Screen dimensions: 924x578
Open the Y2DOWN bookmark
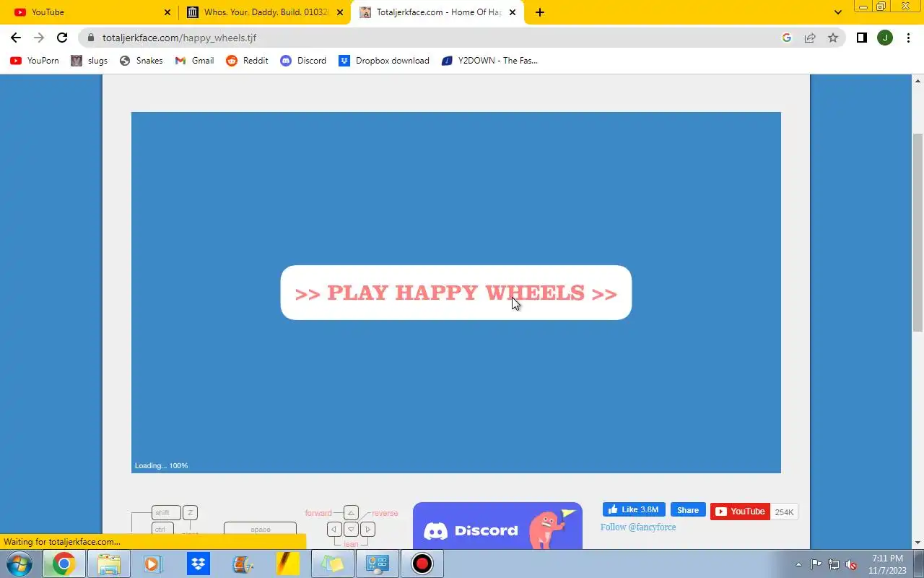click(x=489, y=61)
